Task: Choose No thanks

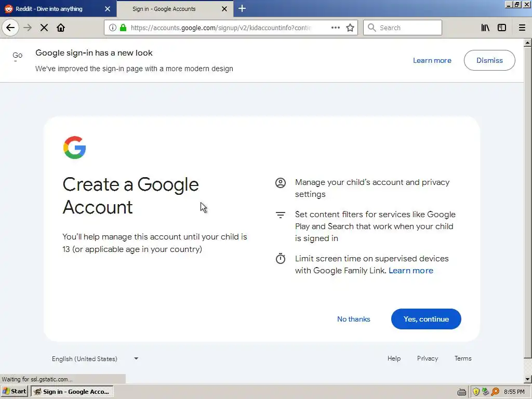Action: [353, 319]
